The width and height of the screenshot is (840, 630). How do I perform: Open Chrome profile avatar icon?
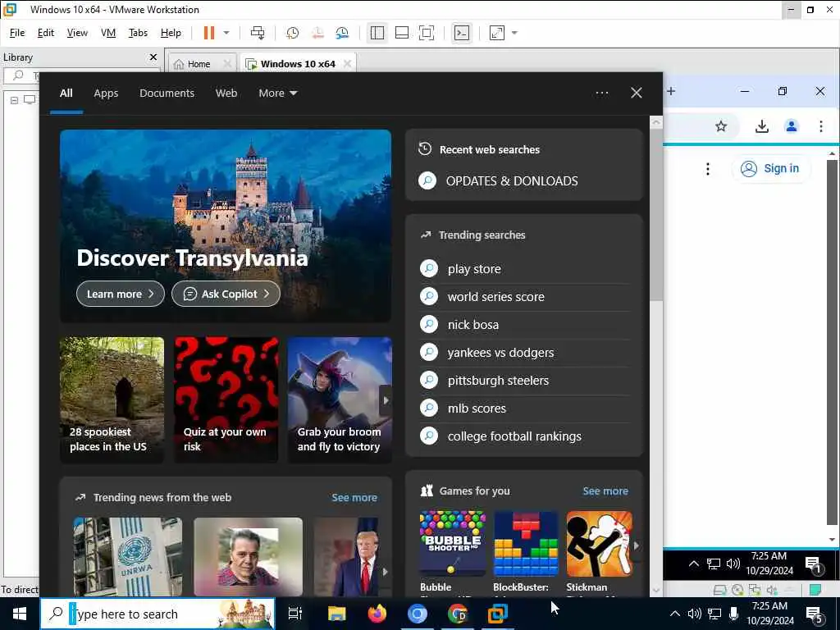(792, 126)
